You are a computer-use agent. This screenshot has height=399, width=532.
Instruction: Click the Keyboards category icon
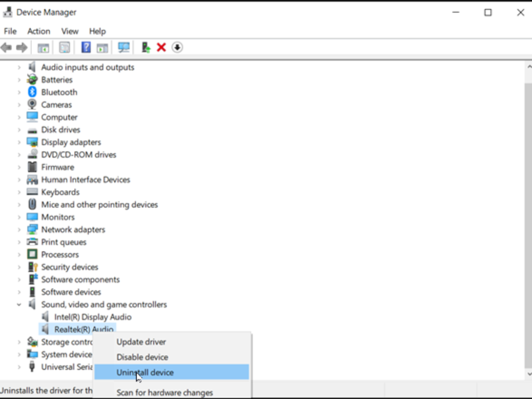tap(32, 192)
